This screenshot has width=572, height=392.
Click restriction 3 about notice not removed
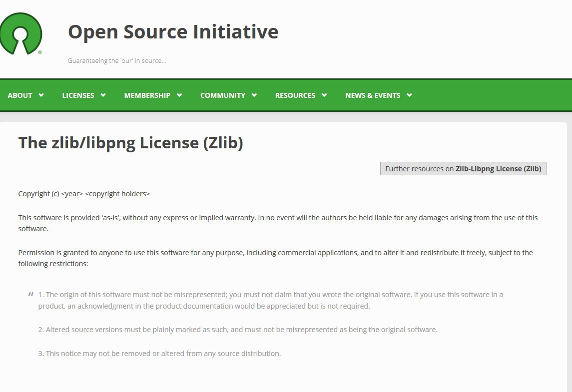pos(159,354)
